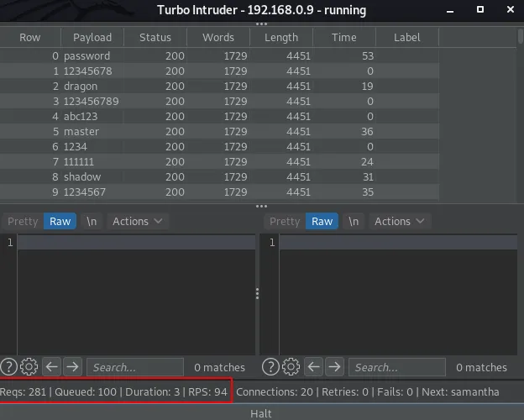The image size is (524, 420).
Task: Open help in the right response pane
Action: pyautogui.click(x=270, y=367)
